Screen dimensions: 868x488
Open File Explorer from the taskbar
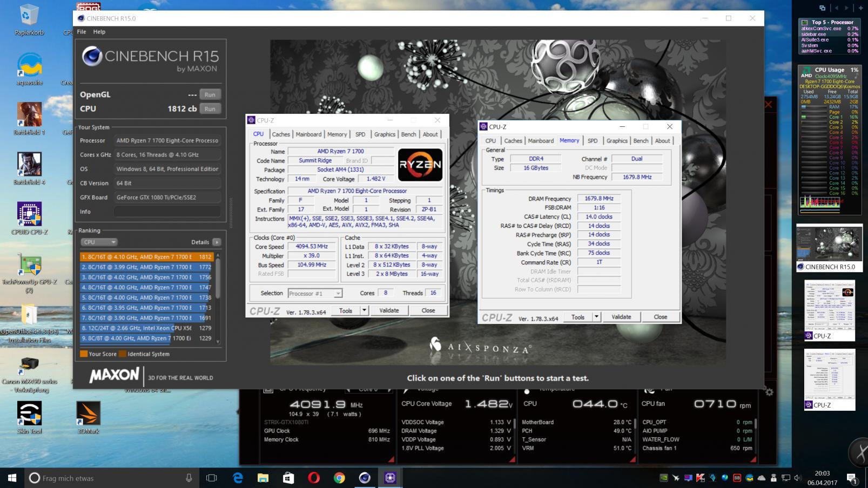coord(263,478)
